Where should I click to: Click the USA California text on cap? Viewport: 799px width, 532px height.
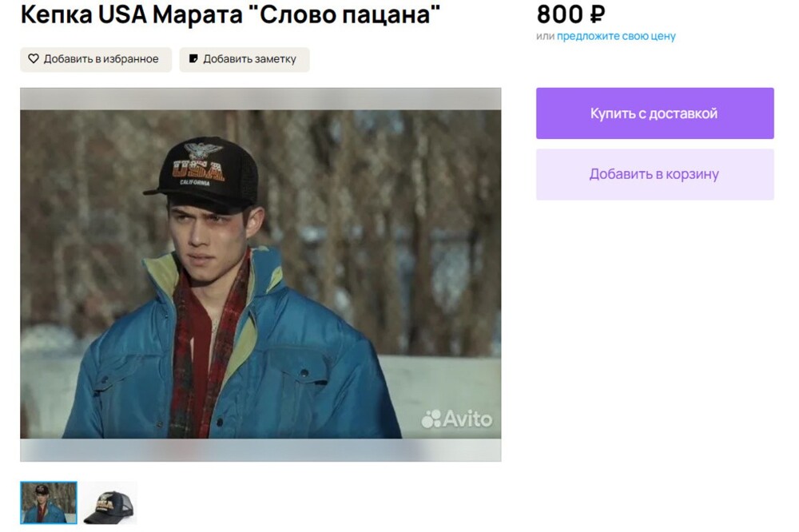coord(198,173)
